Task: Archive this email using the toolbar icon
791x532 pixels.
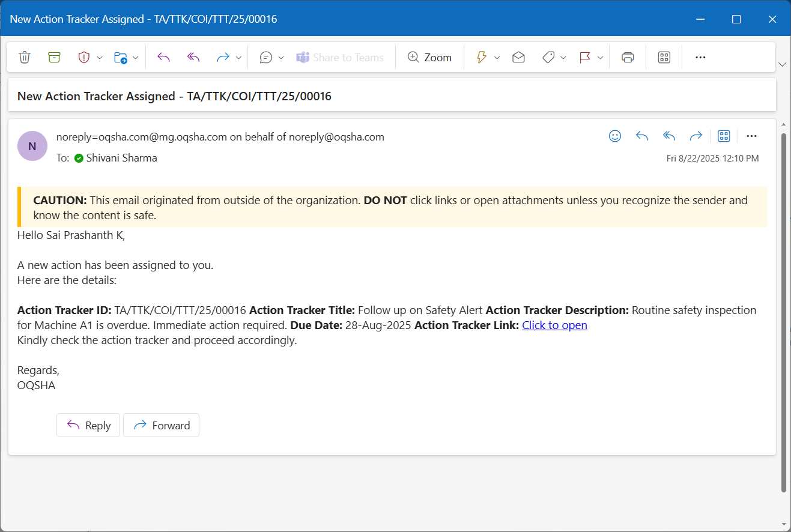Action: pos(55,58)
